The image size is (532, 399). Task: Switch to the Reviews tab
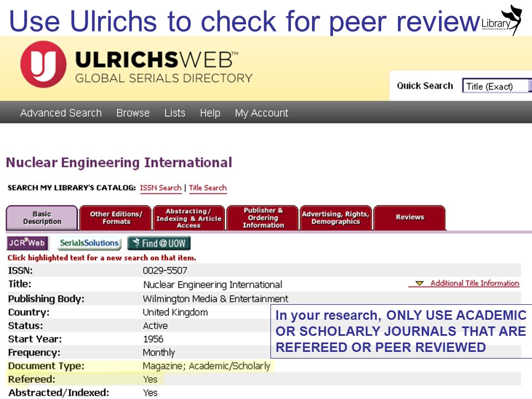[x=410, y=218]
